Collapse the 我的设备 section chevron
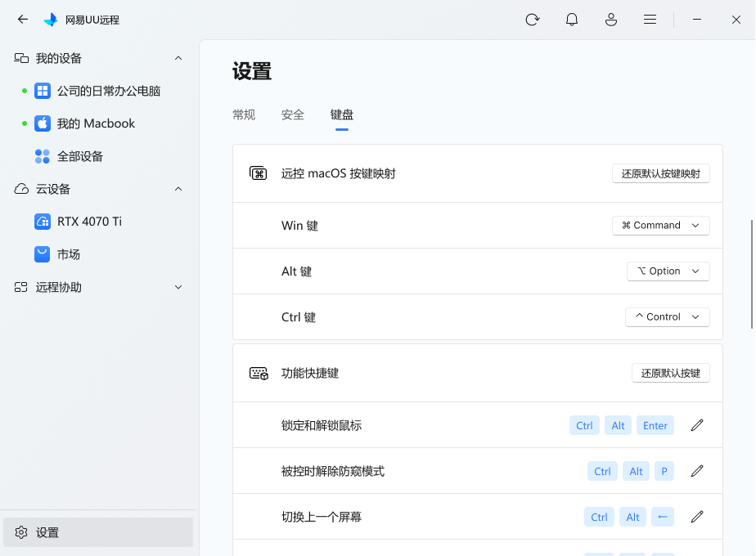The image size is (756, 556). click(178, 58)
